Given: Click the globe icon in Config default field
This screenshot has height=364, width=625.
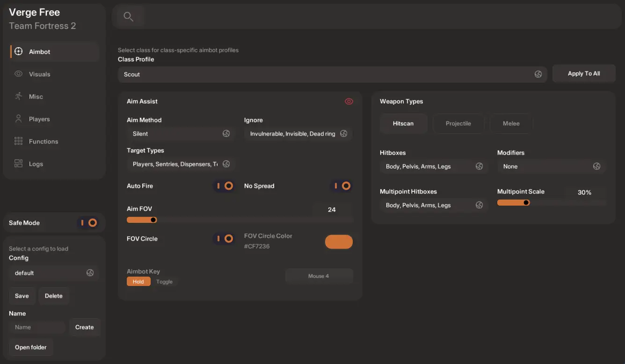Looking at the screenshot, I should 90,273.
